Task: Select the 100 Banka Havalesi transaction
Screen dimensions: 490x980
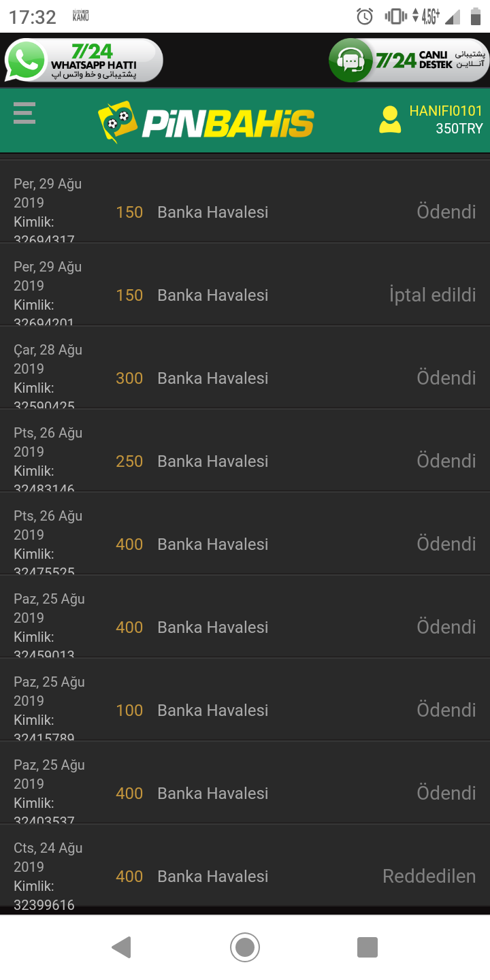Action: pyautogui.click(x=245, y=700)
